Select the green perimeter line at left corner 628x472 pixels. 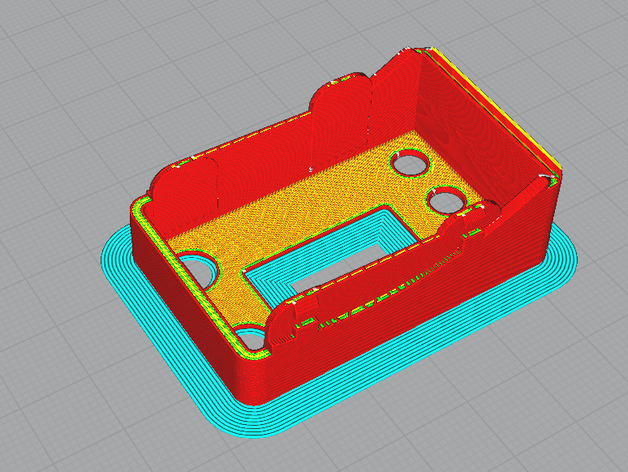point(142,212)
